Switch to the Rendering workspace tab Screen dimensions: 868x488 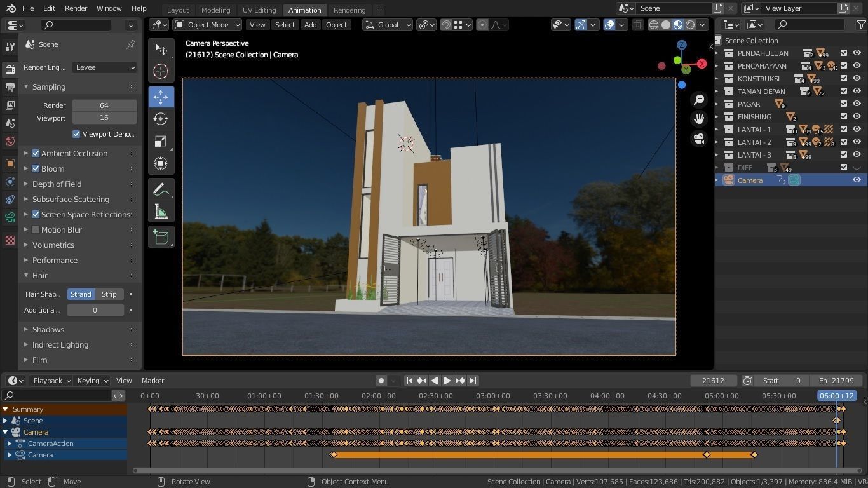click(x=349, y=10)
